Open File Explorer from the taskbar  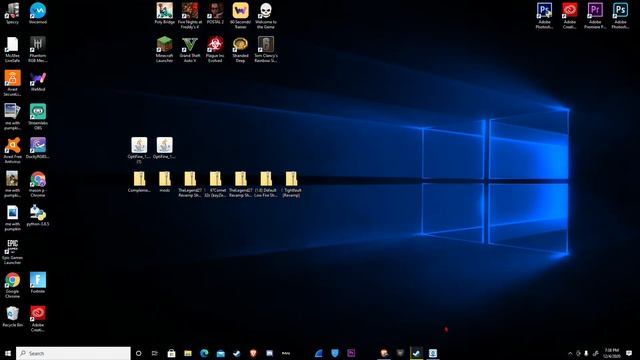click(x=188, y=353)
